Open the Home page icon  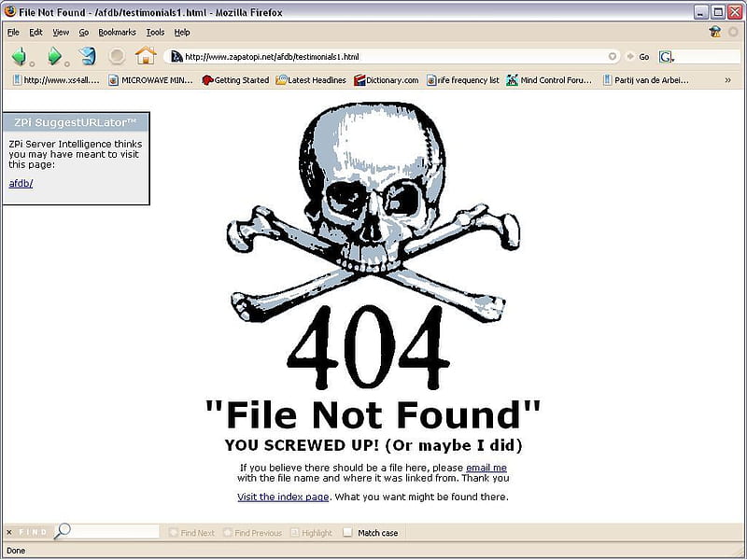point(146,56)
